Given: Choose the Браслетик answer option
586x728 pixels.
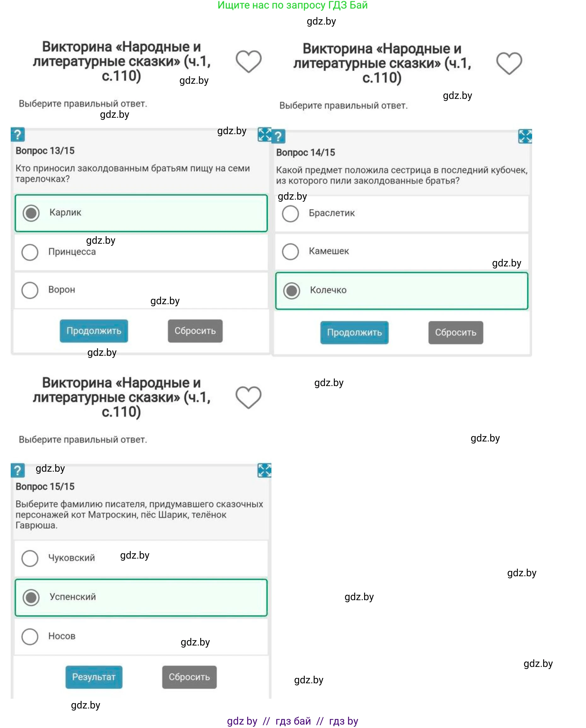Looking at the screenshot, I should 291,213.
